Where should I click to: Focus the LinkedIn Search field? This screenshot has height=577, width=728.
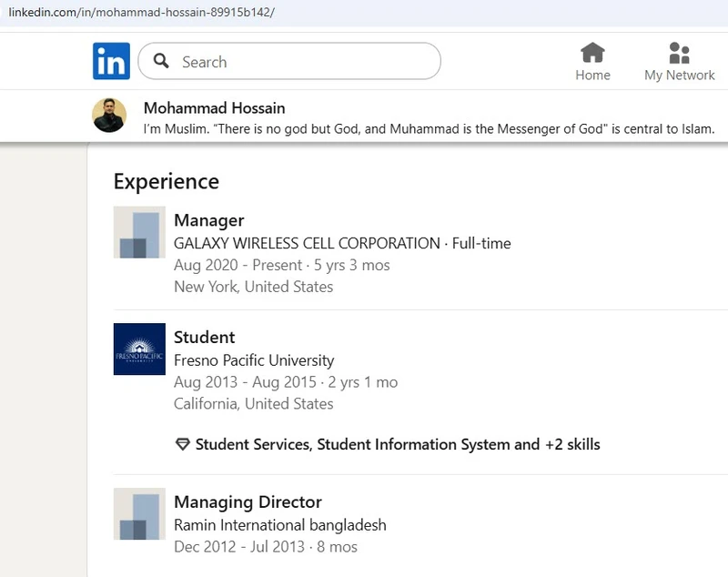(x=289, y=61)
